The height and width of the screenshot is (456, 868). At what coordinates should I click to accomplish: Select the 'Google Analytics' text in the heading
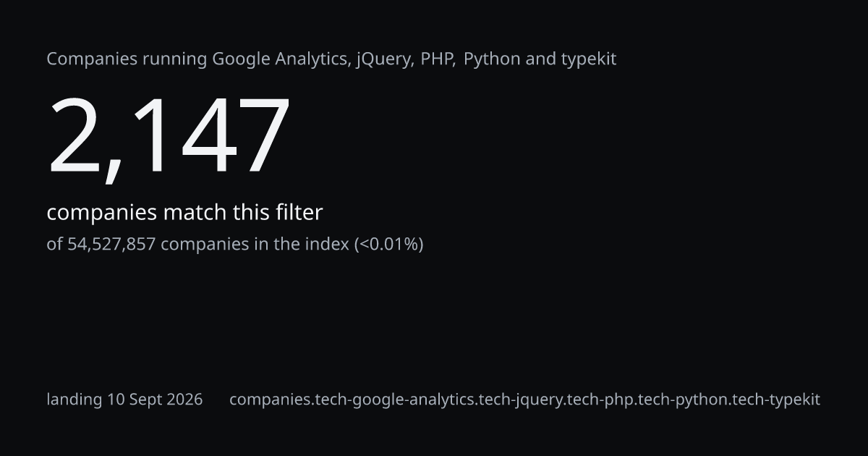pyautogui.click(x=278, y=59)
